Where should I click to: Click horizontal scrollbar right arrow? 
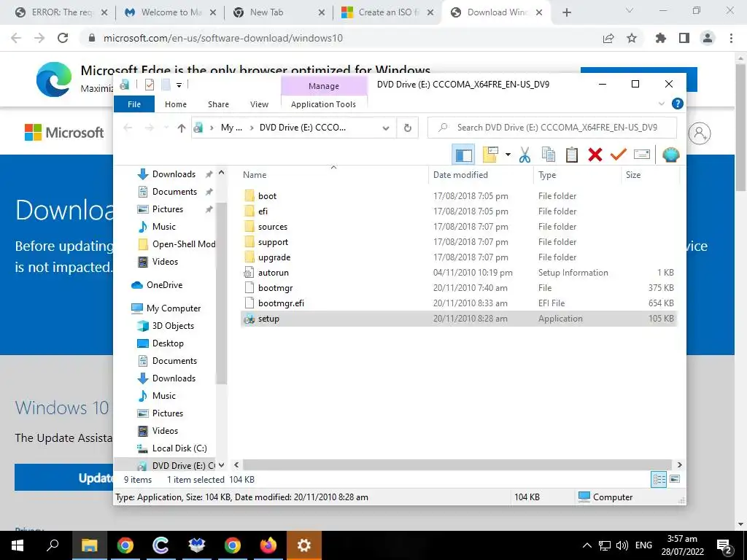(679, 464)
